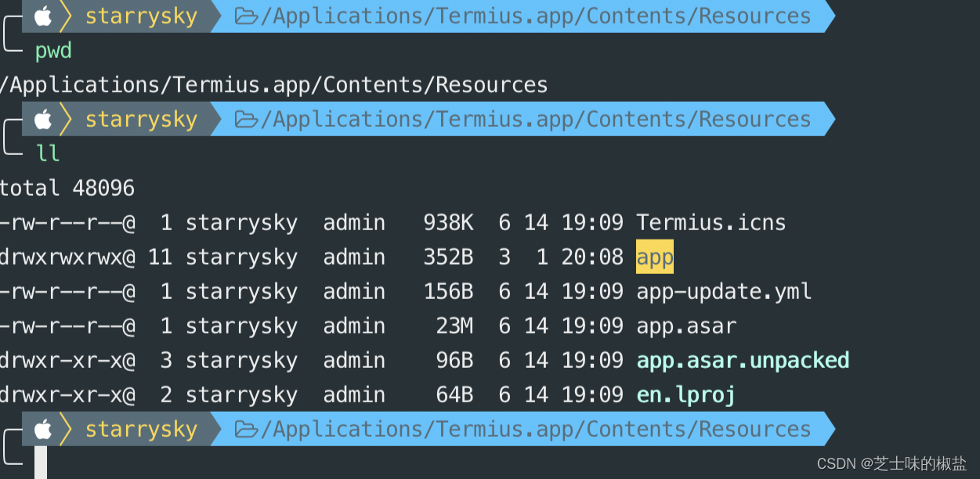980x479 pixels.
Task: Click the total 48096 output line
Action: [x=67, y=189]
